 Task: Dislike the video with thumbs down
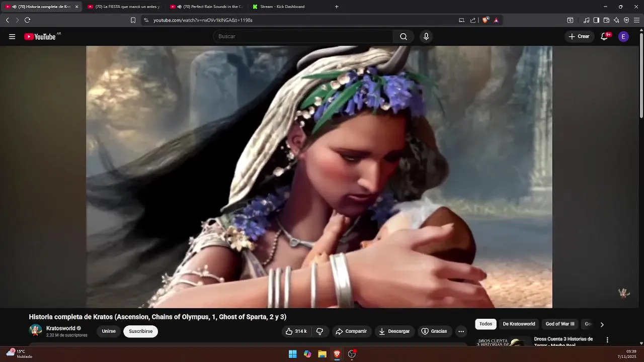pyautogui.click(x=319, y=331)
